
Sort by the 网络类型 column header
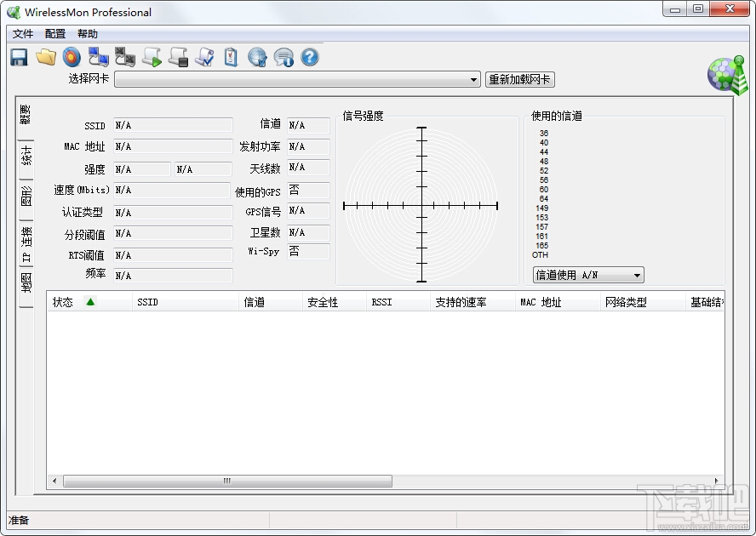(x=643, y=302)
